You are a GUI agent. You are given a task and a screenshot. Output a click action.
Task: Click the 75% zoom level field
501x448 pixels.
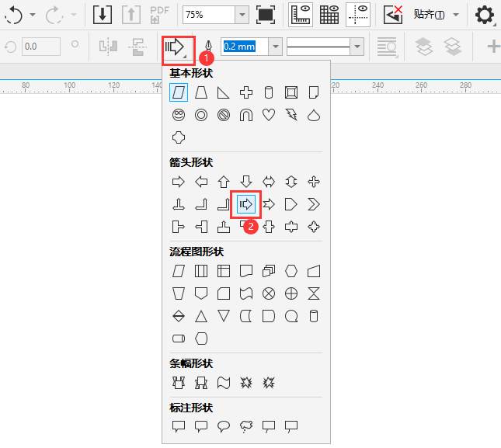pyautogui.click(x=209, y=15)
